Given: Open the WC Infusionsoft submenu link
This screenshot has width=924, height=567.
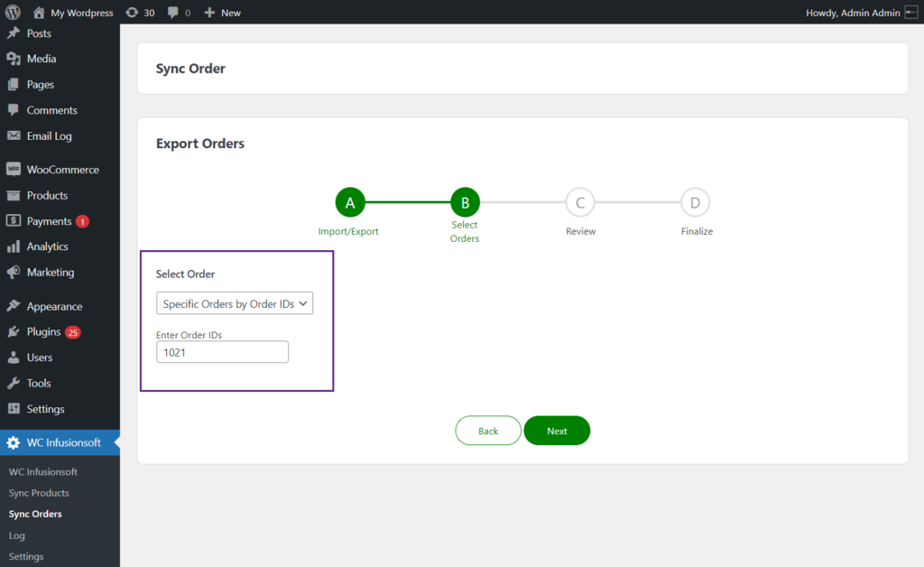Looking at the screenshot, I should point(43,471).
